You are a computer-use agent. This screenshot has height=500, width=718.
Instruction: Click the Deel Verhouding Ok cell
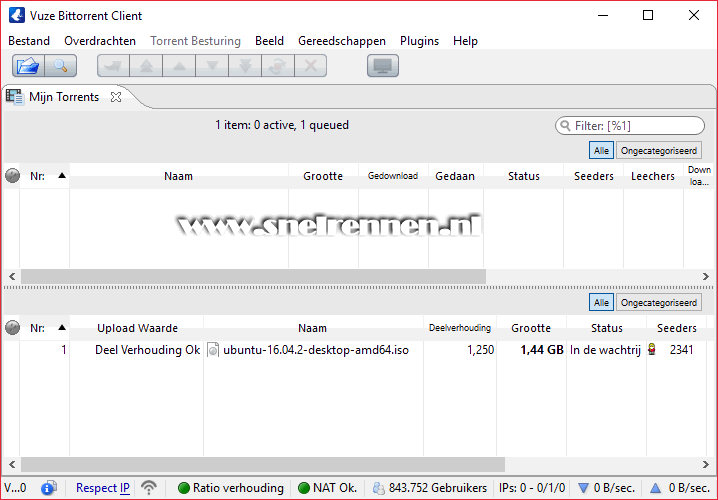tap(147, 350)
